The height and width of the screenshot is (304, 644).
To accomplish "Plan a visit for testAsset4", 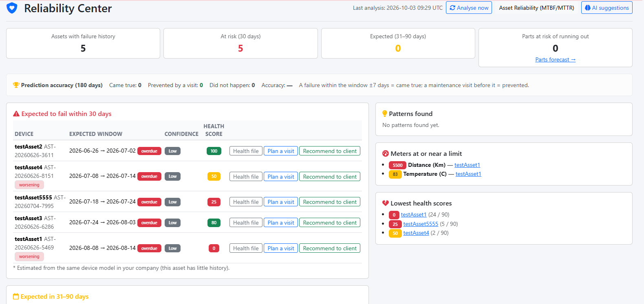I will (281, 177).
